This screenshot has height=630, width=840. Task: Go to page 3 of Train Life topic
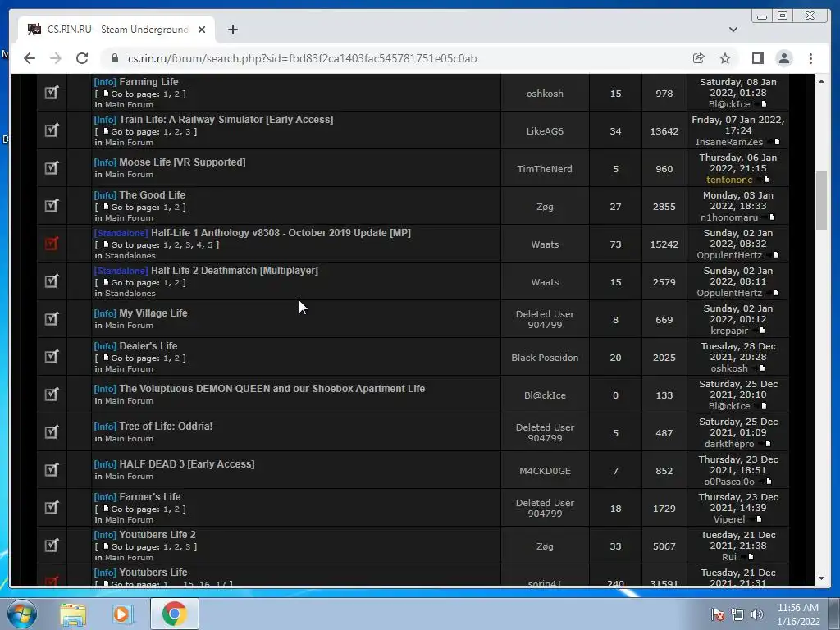point(188,132)
